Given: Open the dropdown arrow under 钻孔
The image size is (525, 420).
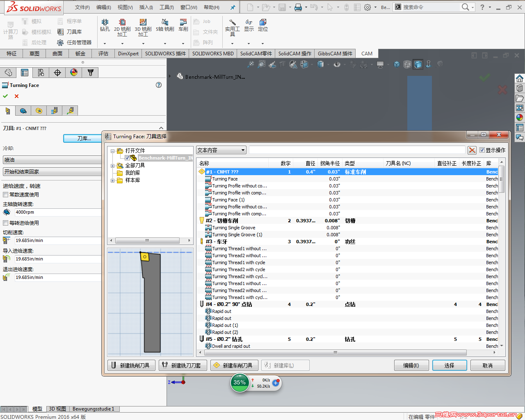Looking at the screenshot, I should pyautogui.click(x=105, y=43).
